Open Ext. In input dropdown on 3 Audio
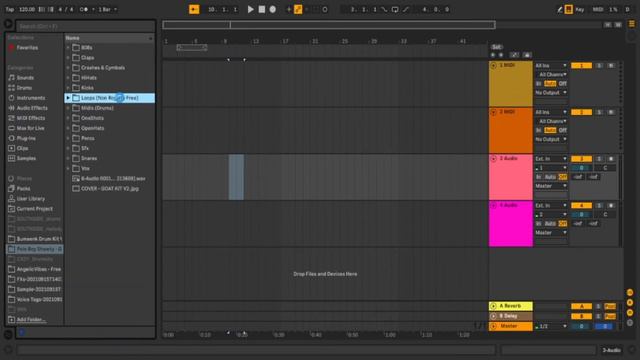This screenshot has width=640, height=360. 551,159
